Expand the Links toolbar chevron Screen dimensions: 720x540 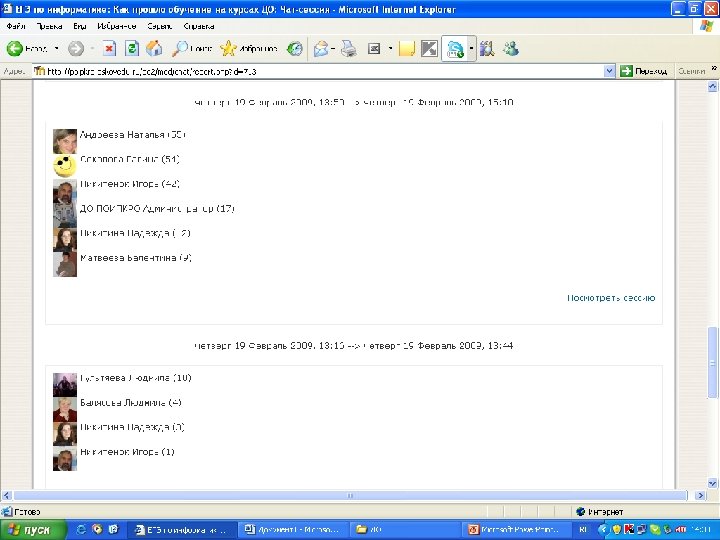pos(714,69)
